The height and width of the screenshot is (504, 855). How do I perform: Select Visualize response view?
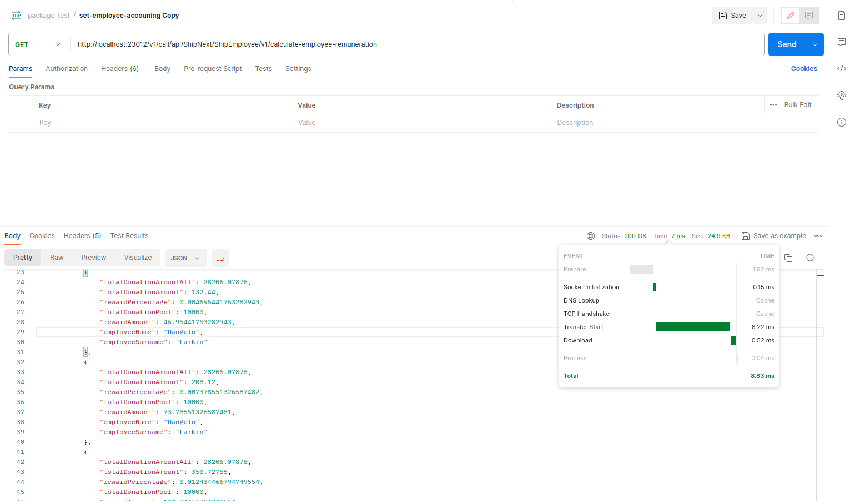point(138,258)
